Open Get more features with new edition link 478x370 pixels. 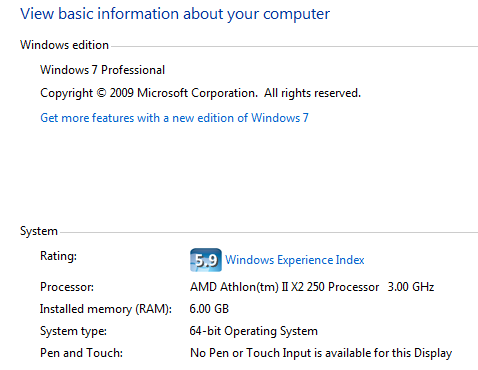[x=174, y=118]
